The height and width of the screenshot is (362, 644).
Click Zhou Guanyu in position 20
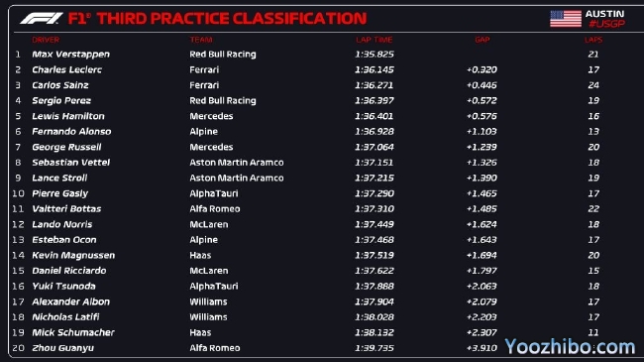62,348
